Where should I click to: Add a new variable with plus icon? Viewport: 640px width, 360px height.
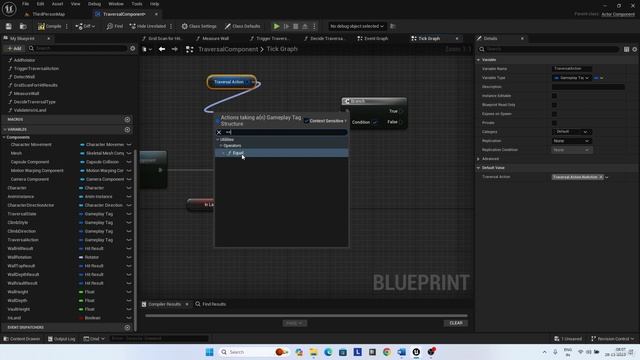127,129
